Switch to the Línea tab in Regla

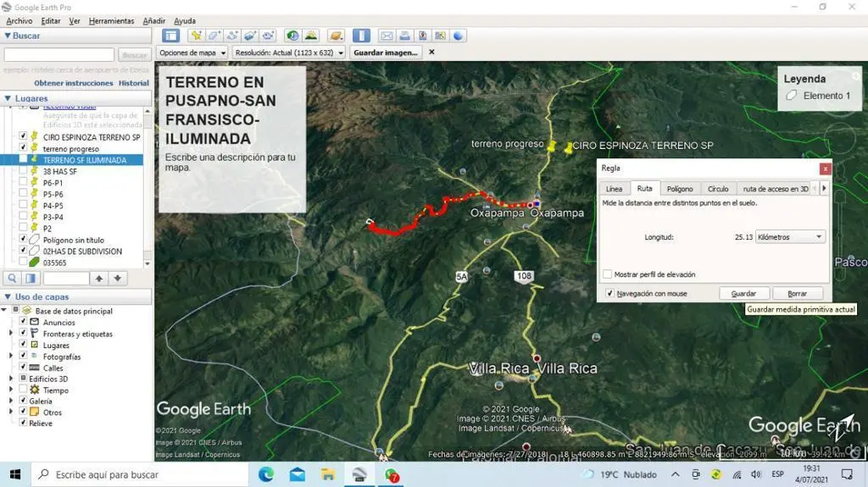(614, 189)
